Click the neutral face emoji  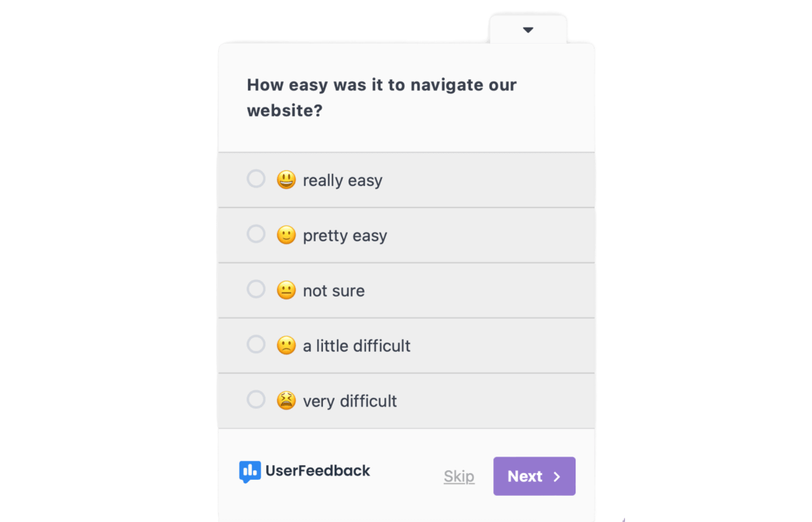pyautogui.click(x=286, y=290)
